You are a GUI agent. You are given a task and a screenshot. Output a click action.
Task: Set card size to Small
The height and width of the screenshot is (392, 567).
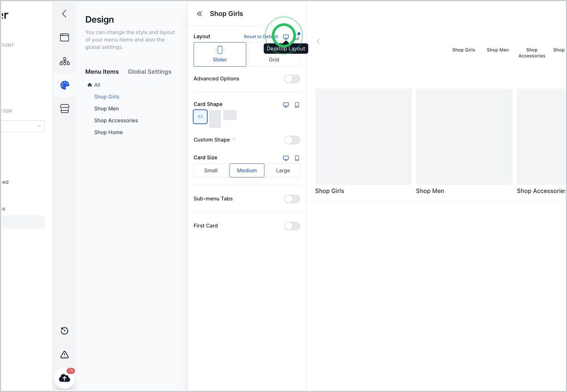coord(211,170)
